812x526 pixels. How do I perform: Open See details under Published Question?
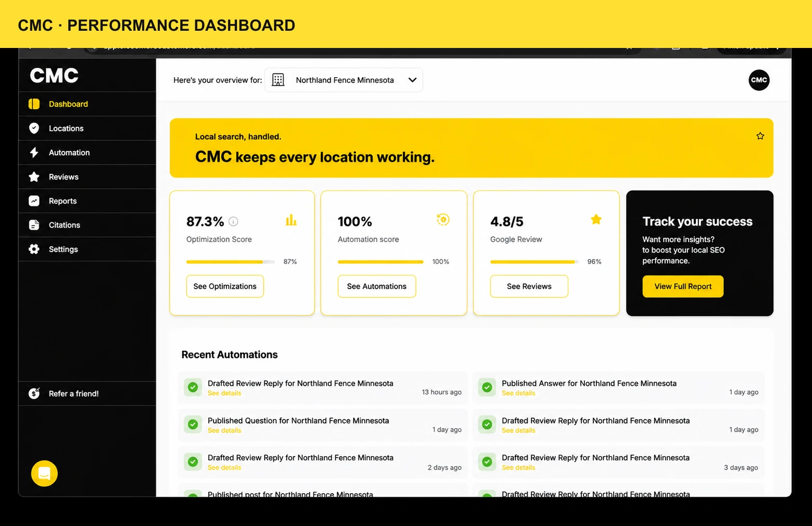(224, 431)
